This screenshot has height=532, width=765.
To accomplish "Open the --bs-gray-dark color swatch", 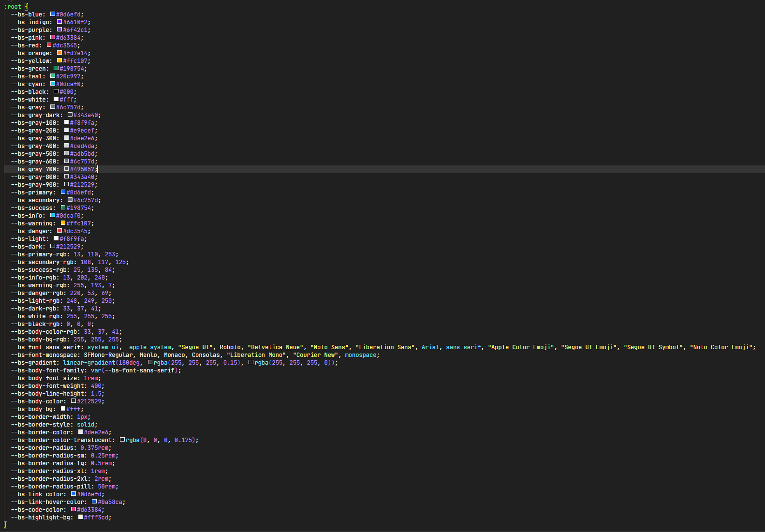I will point(70,115).
